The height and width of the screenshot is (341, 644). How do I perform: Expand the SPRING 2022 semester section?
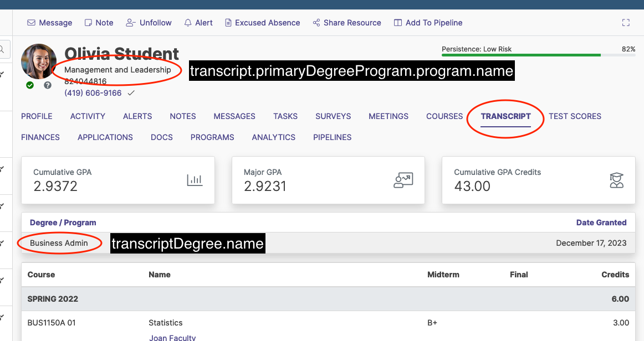point(53,298)
